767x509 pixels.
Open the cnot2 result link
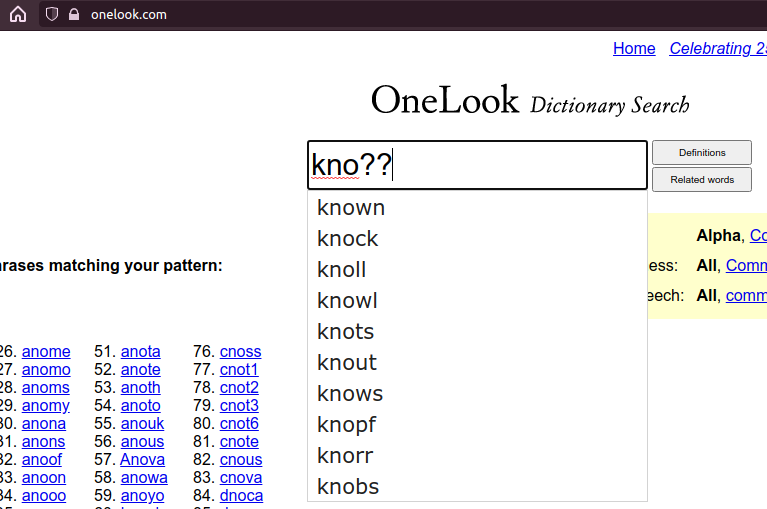pos(239,388)
